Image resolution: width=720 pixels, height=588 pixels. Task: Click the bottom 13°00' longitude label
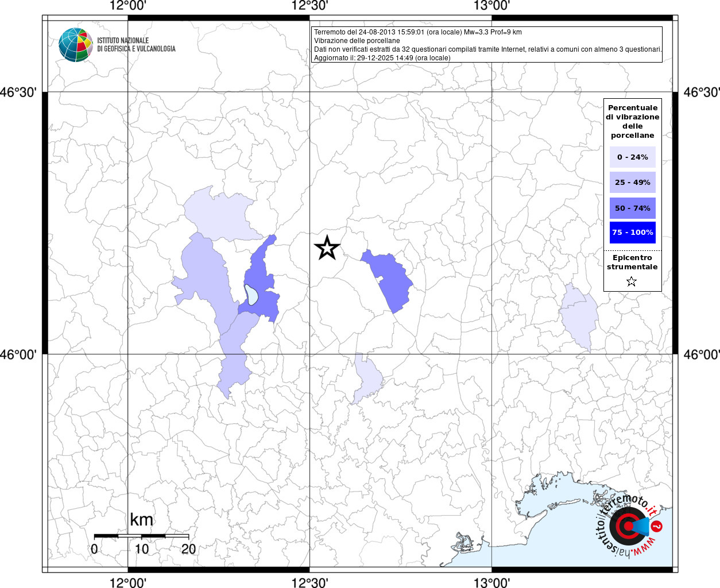491,582
